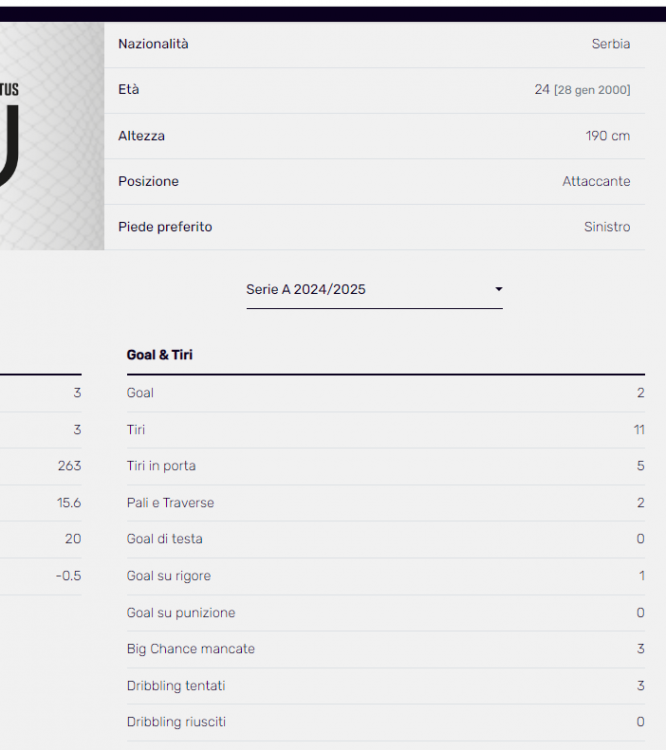Click the Goal & Tiri section heading
This screenshot has height=750, width=666.
pyautogui.click(x=160, y=355)
